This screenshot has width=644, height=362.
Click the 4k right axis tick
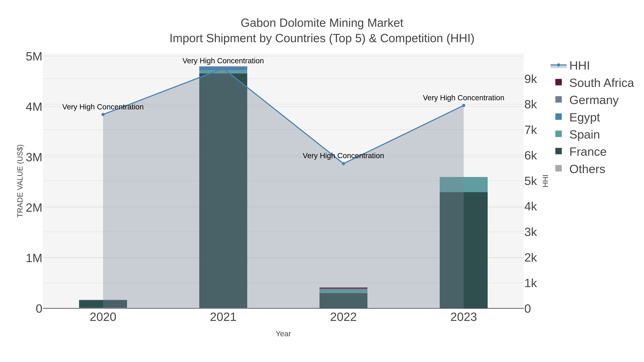tap(531, 207)
